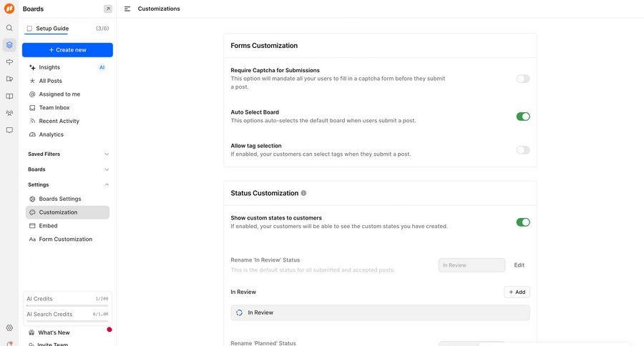644x346 pixels.
Task: Open the knowledge base book icon
Action: pyautogui.click(x=9, y=96)
